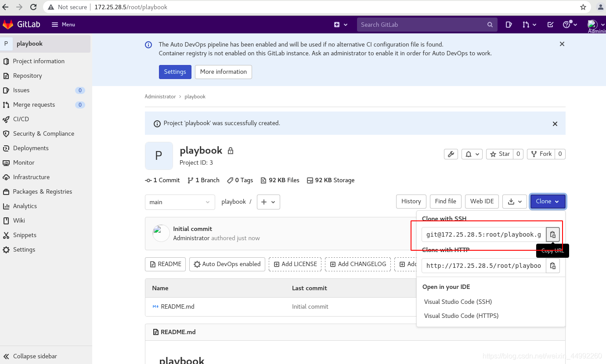Click the GitLab fox logo
This screenshot has width=606, height=364.
click(8, 25)
